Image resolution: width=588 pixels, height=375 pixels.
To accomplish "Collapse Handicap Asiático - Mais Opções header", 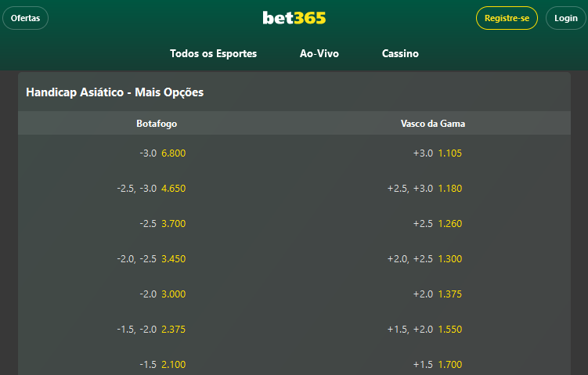I will 114,92.
